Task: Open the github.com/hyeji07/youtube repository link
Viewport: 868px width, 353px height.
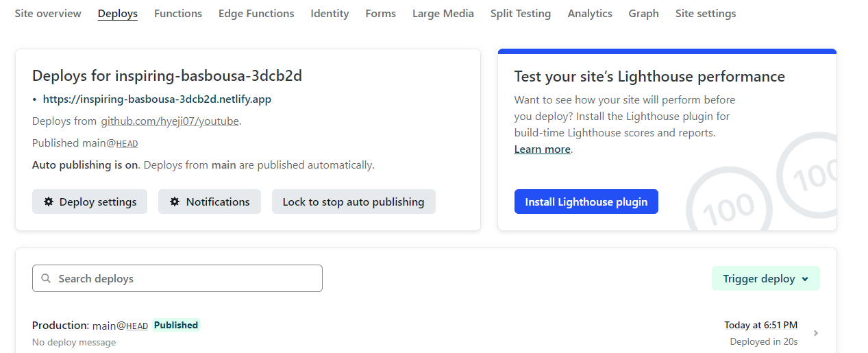Action: pos(171,121)
